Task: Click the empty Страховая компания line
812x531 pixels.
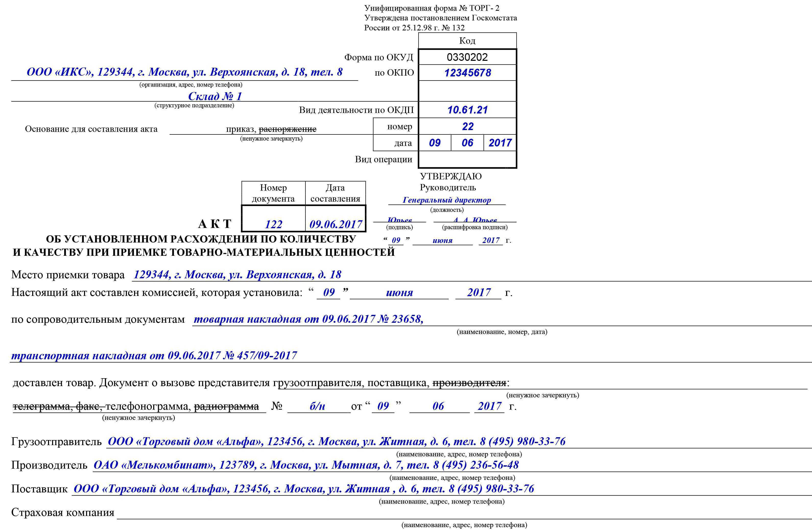Action: pos(464,513)
